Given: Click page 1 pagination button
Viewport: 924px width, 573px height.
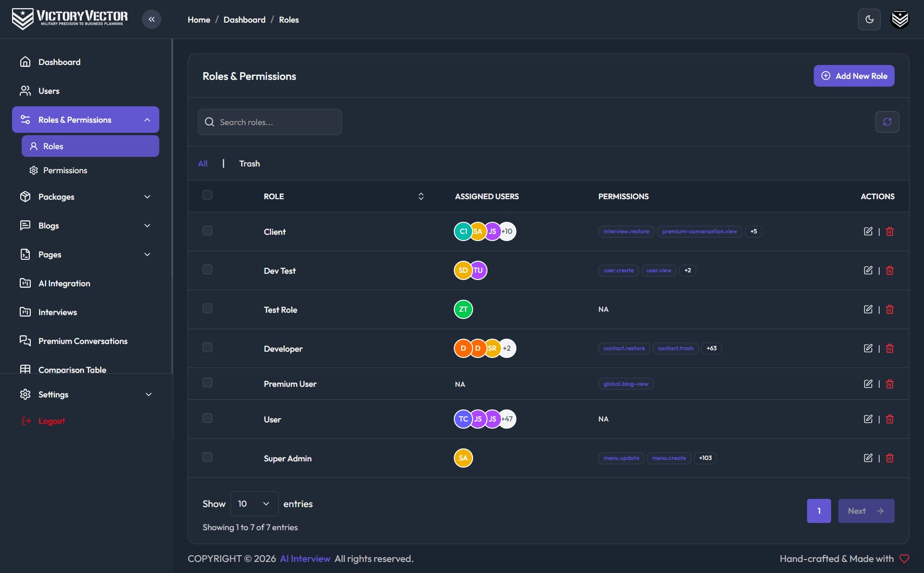Looking at the screenshot, I should 819,511.
